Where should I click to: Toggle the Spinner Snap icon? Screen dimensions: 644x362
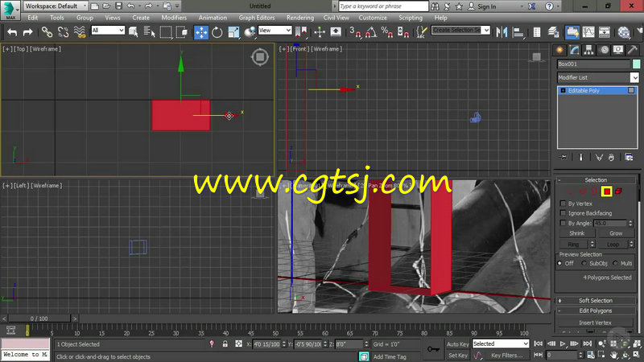tap(403, 32)
